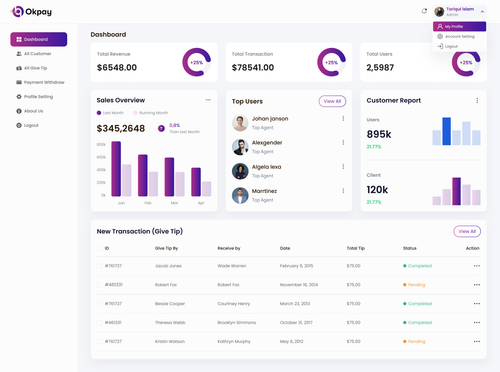Check the select-all checkbox beside ID header
500x372 pixels.
click(x=99, y=248)
